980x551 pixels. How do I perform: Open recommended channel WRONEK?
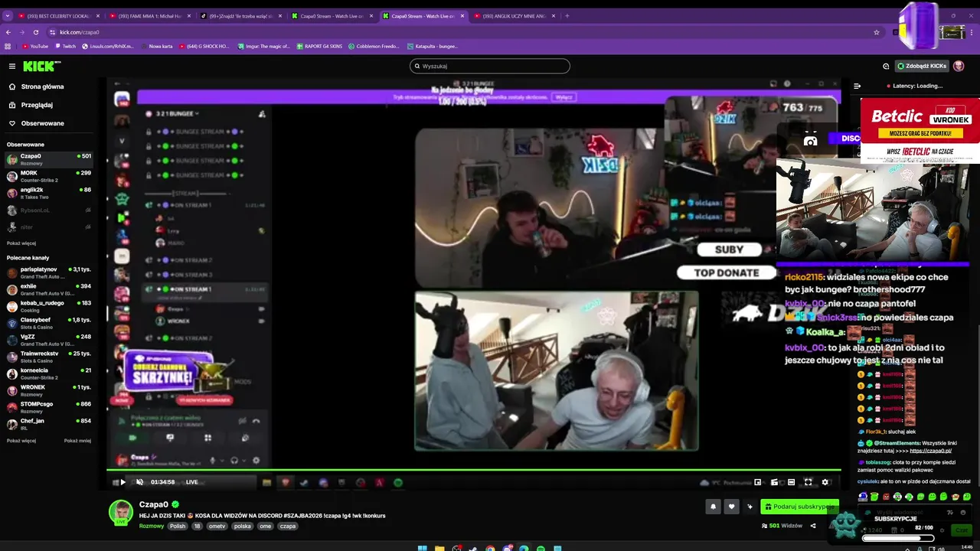(x=49, y=390)
